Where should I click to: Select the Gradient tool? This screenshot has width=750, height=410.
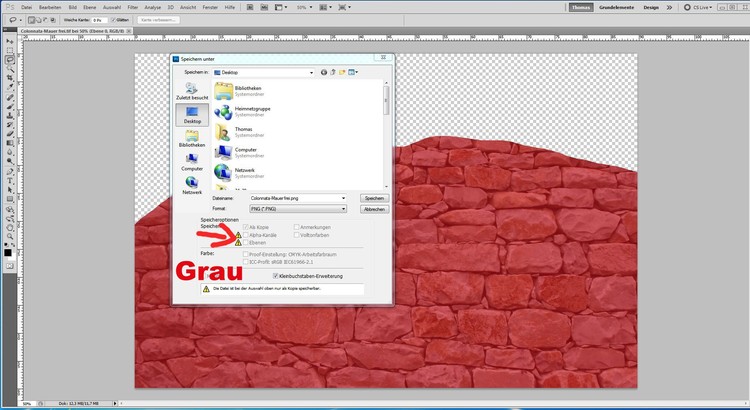point(10,143)
